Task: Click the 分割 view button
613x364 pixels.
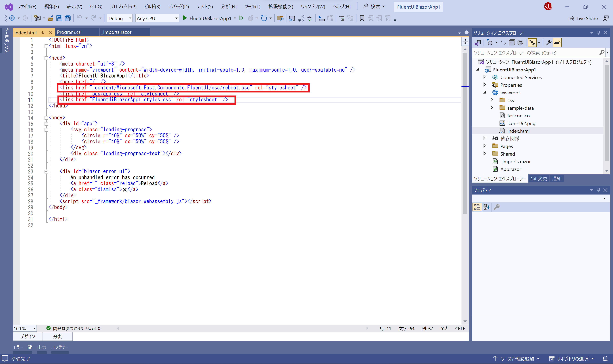Action: pyautogui.click(x=58, y=336)
